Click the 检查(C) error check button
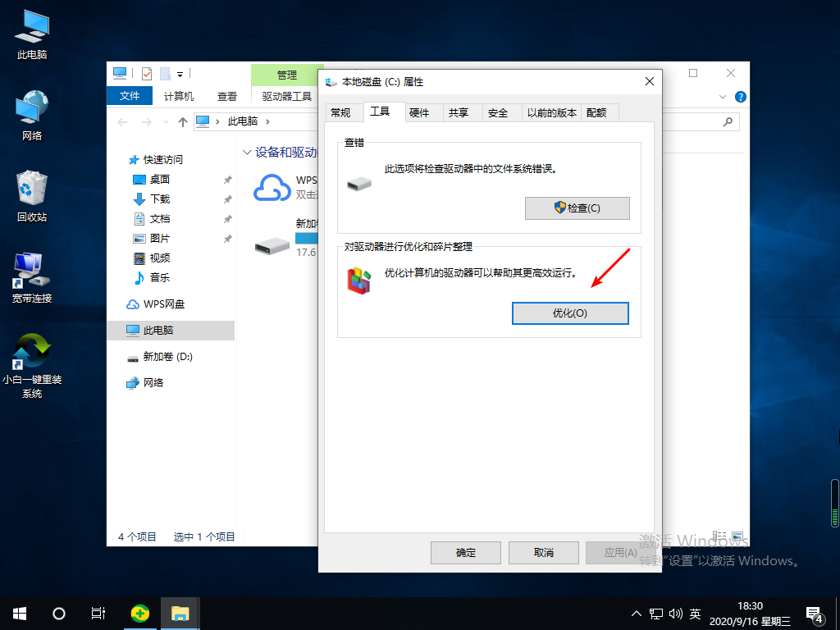This screenshot has height=630, width=840. coord(577,208)
